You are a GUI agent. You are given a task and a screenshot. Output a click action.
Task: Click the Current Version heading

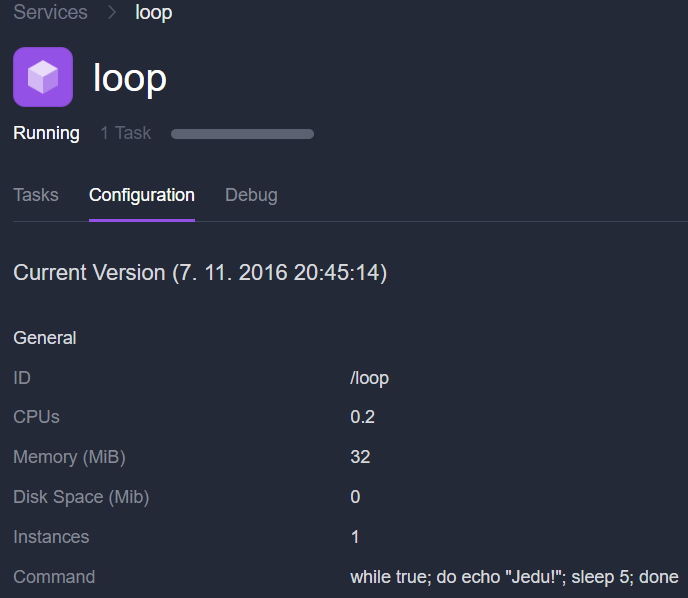tap(200, 273)
